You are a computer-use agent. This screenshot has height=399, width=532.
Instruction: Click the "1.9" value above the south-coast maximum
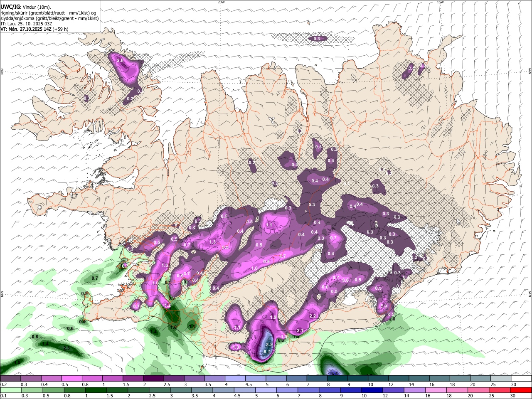(273, 317)
